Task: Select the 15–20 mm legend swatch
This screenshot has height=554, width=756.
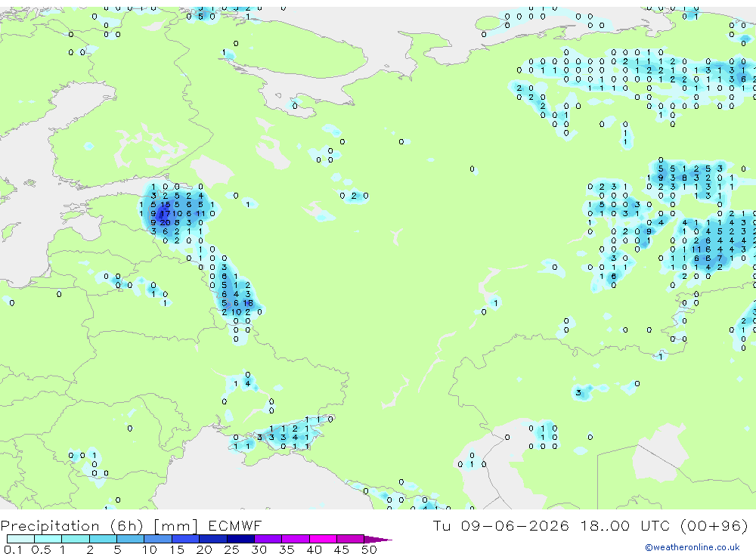Action: [x=186, y=539]
